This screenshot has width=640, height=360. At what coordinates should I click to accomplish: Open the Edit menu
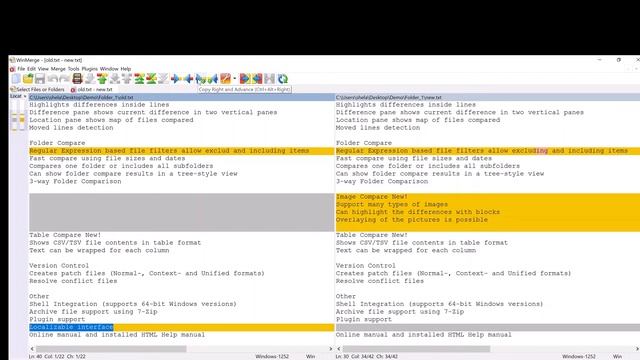pyautogui.click(x=31, y=69)
